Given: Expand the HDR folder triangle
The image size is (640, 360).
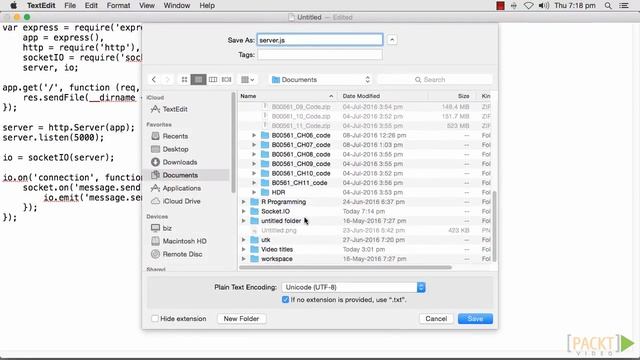Looking at the screenshot, I should click(254, 192).
